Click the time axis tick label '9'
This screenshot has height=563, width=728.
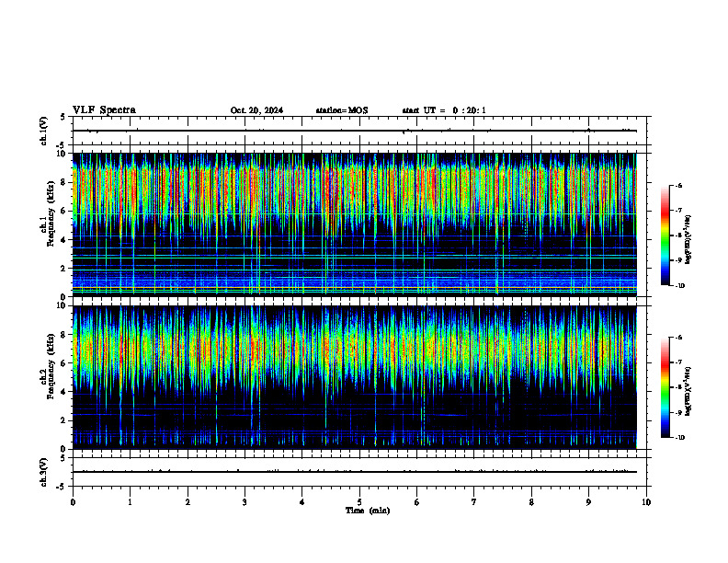(x=588, y=502)
